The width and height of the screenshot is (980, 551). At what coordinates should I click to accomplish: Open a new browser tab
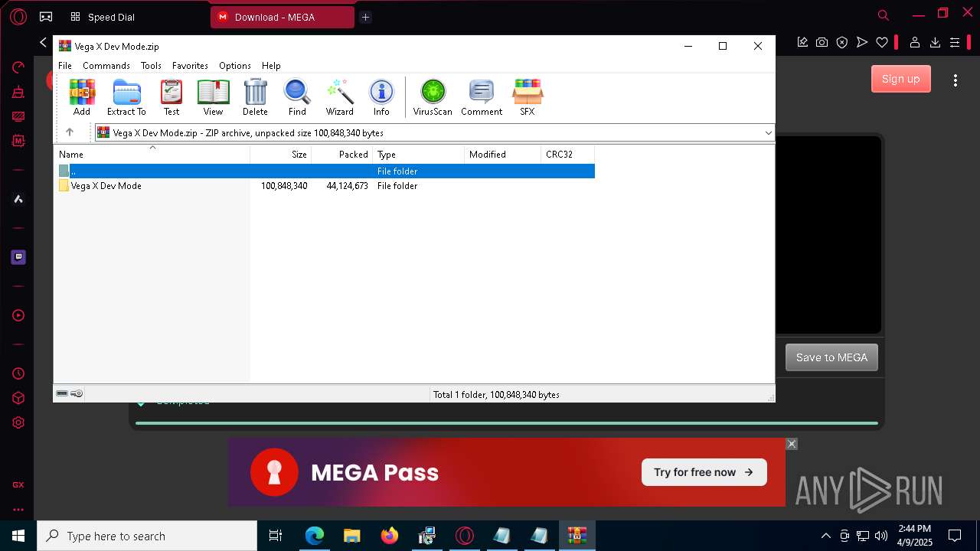pyautogui.click(x=365, y=17)
